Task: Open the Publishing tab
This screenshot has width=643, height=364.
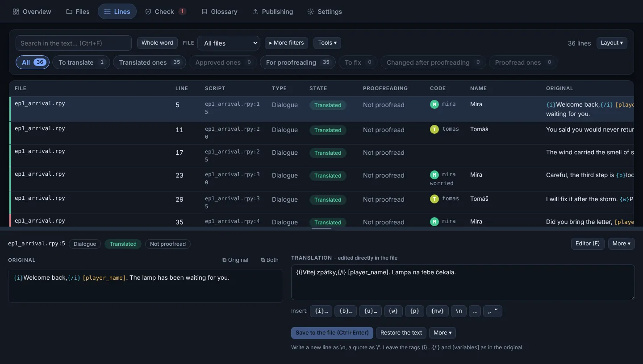Action: (x=272, y=12)
